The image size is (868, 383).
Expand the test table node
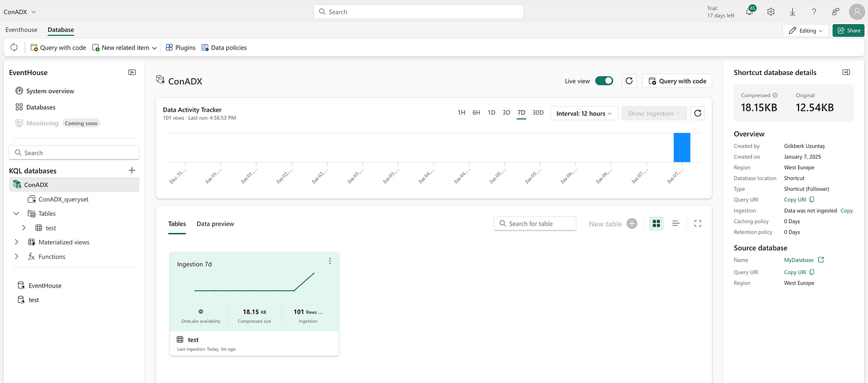[24, 228]
